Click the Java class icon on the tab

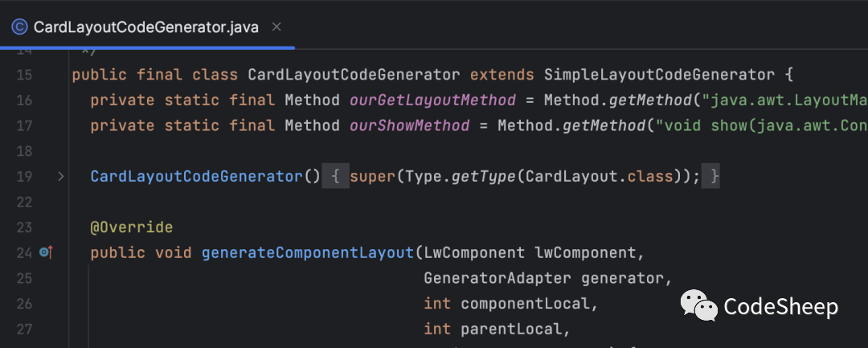(19, 27)
